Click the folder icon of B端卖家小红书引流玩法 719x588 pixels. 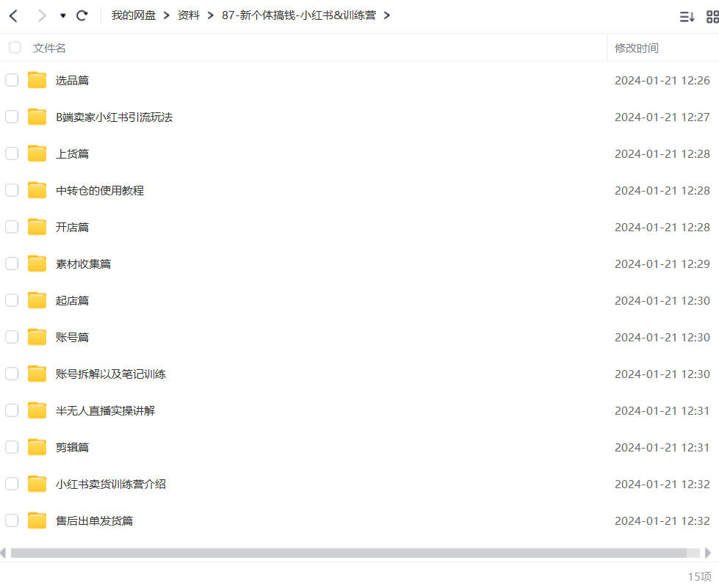[x=37, y=117]
